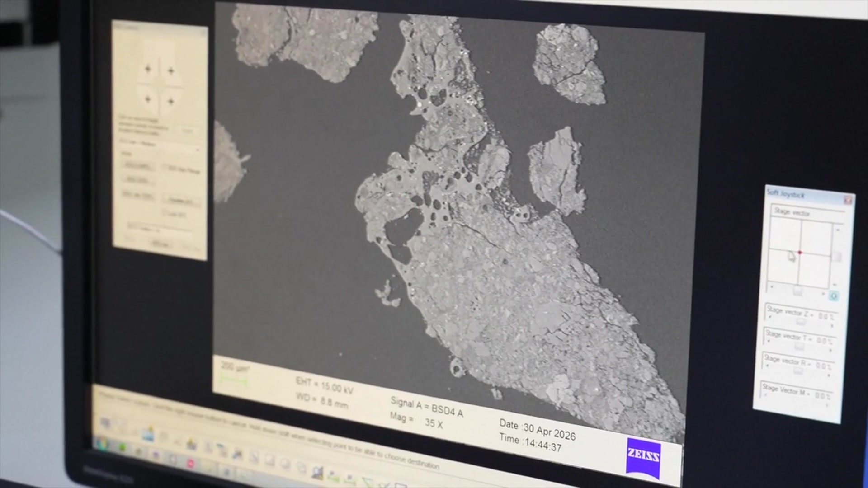Click the Date :30 Apr 2026 annotation
Image resolution: width=868 pixels, height=488 pixels.
pos(537,429)
